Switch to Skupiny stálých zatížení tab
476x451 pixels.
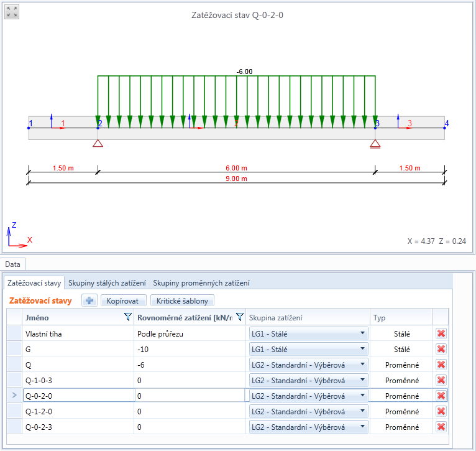(107, 283)
